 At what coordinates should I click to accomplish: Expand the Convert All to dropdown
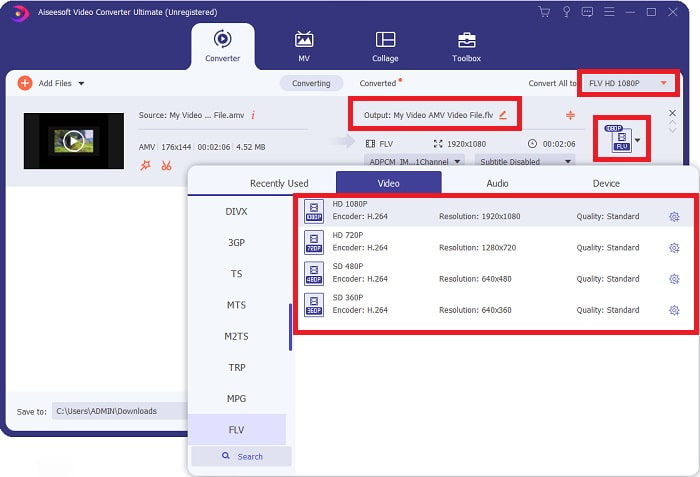662,82
